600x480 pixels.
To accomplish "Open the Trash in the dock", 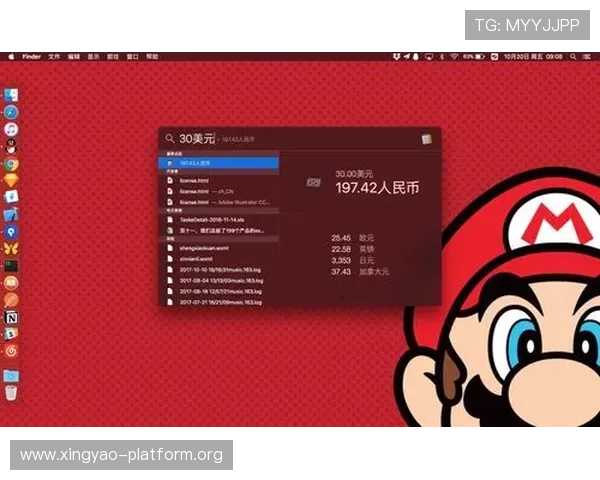I will (11, 393).
